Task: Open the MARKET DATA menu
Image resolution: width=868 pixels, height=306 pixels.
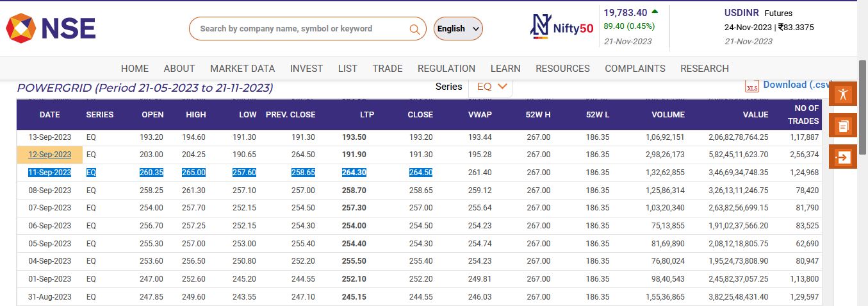Action: click(242, 68)
